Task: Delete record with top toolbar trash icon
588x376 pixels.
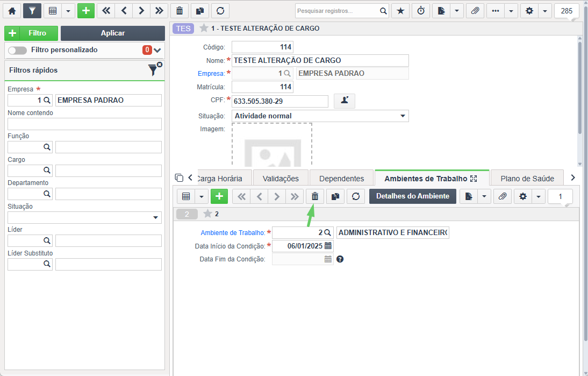Action: click(x=180, y=11)
